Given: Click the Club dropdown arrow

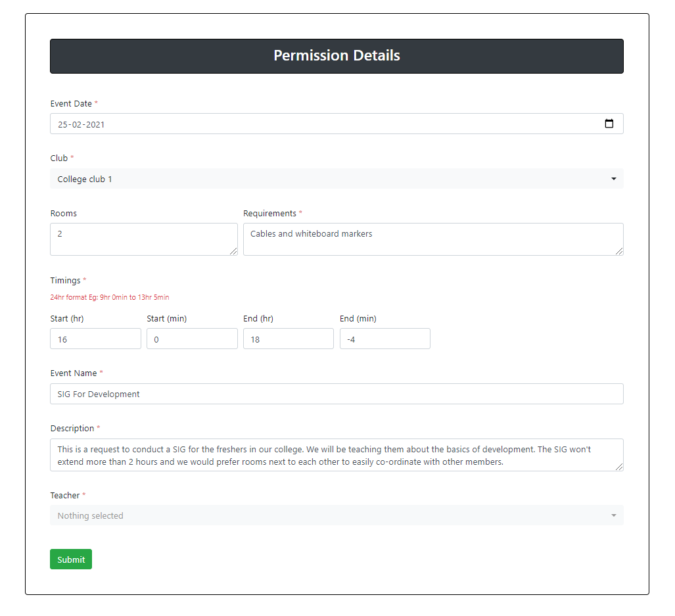Looking at the screenshot, I should pos(613,179).
